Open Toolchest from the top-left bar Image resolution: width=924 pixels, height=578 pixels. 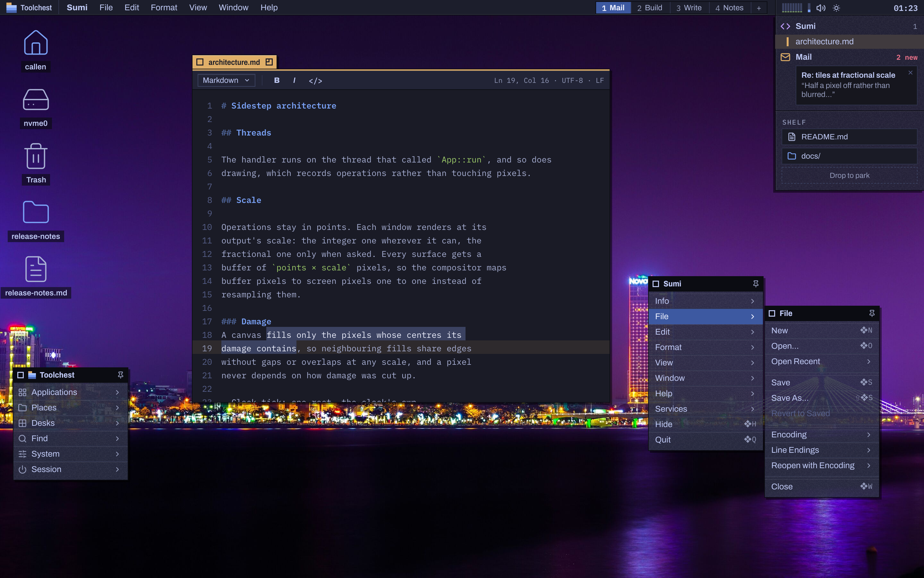click(30, 8)
